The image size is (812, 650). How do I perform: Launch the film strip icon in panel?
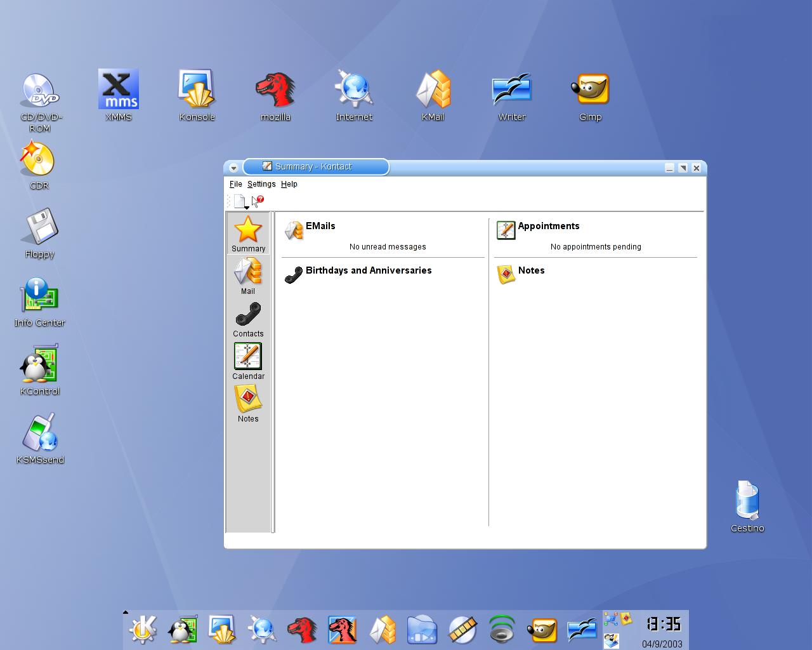462,630
